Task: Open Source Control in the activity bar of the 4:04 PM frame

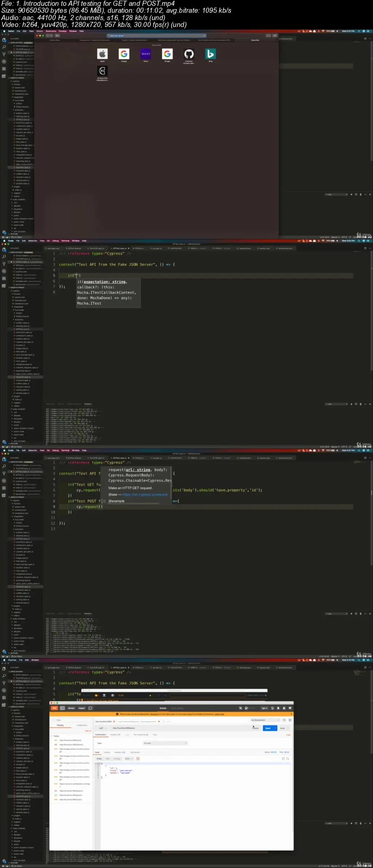Action: point(4,264)
